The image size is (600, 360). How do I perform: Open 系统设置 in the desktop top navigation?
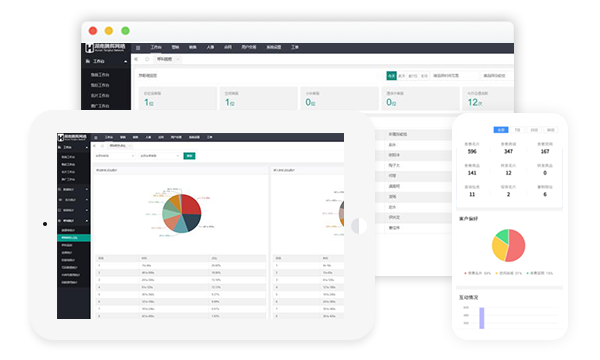pyautogui.click(x=274, y=47)
